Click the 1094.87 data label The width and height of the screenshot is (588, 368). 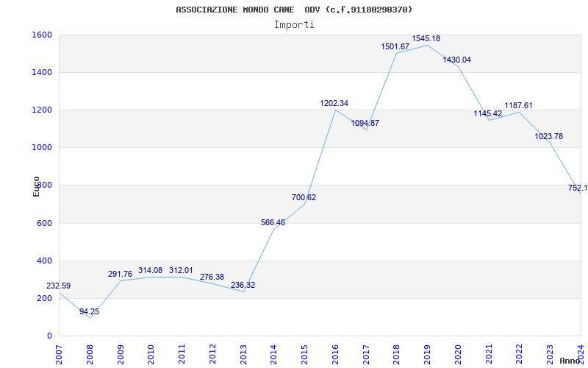(365, 123)
